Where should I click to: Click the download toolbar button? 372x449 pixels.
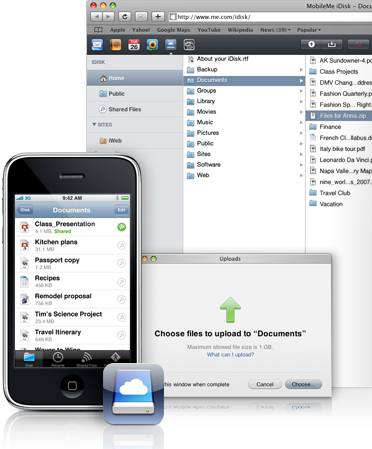click(332, 44)
